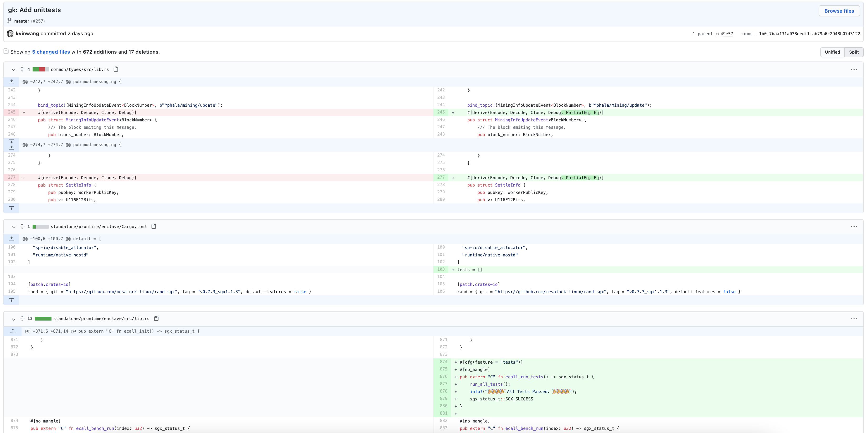The height and width of the screenshot is (433, 868).
Task: Copy path of common/types/src/lib.rs
Action: pos(116,69)
